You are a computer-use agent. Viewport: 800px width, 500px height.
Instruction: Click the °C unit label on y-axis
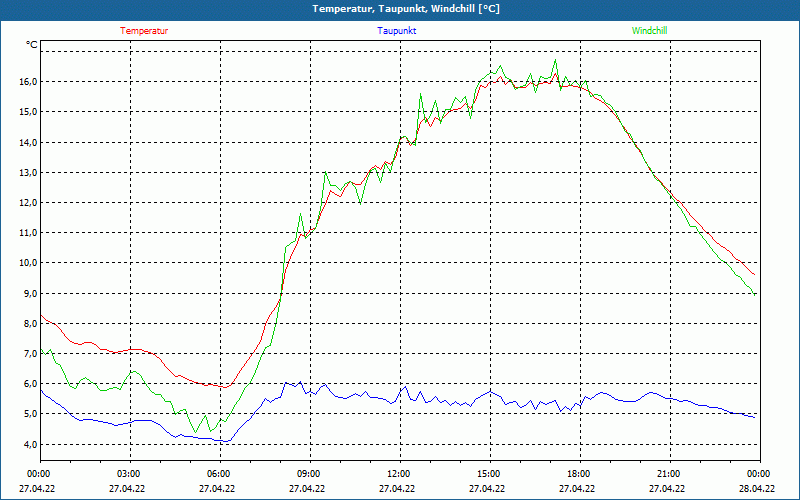(x=32, y=45)
